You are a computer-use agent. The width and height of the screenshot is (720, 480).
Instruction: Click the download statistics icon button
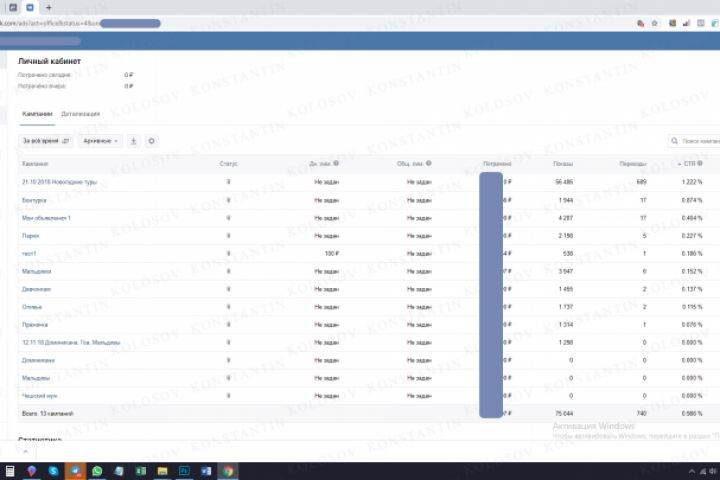tap(133, 141)
